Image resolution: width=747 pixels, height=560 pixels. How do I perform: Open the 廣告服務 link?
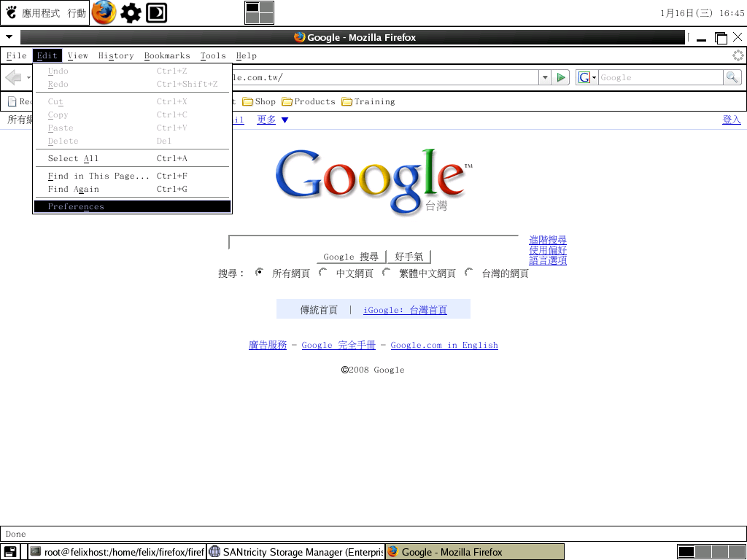pyautogui.click(x=268, y=345)
